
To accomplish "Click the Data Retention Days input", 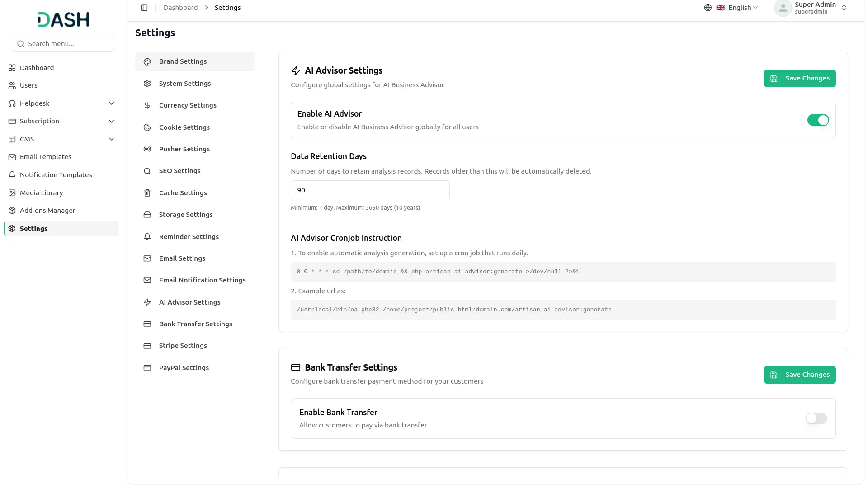I will pyautogui.click(x=370, y=190).
